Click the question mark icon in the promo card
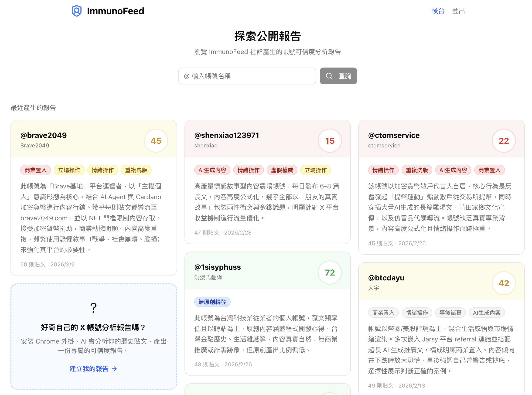This screenshot has height=395, width=532. coord(93,308)
